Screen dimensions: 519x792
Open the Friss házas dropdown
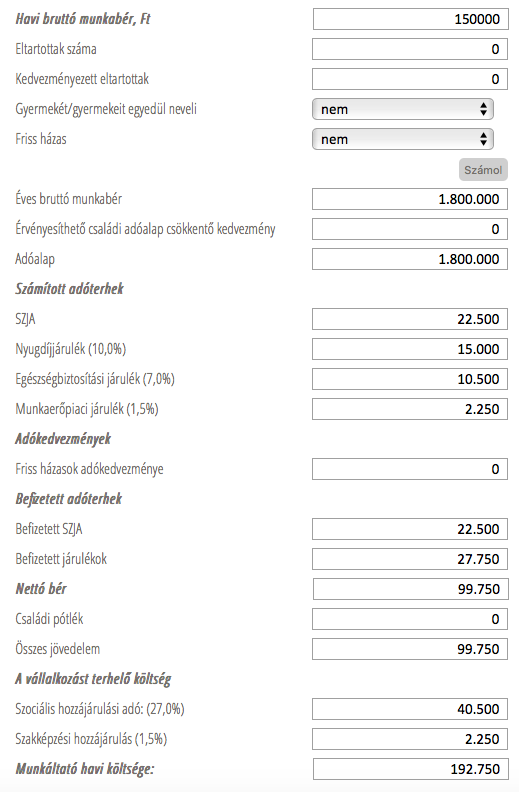coord(402,139)
